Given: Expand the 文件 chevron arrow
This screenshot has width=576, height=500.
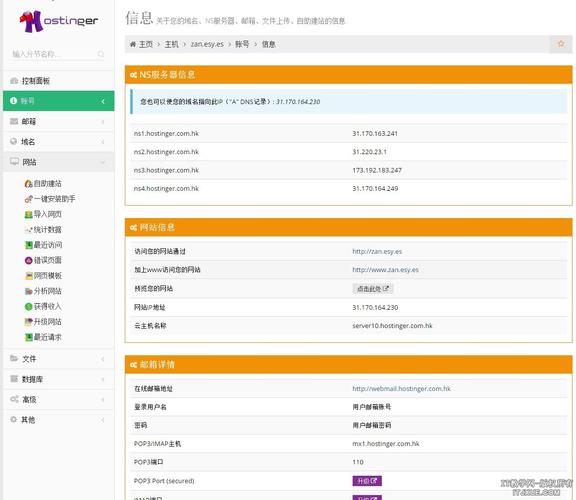Looking at the screenshot, I should [x=103, y=359].
